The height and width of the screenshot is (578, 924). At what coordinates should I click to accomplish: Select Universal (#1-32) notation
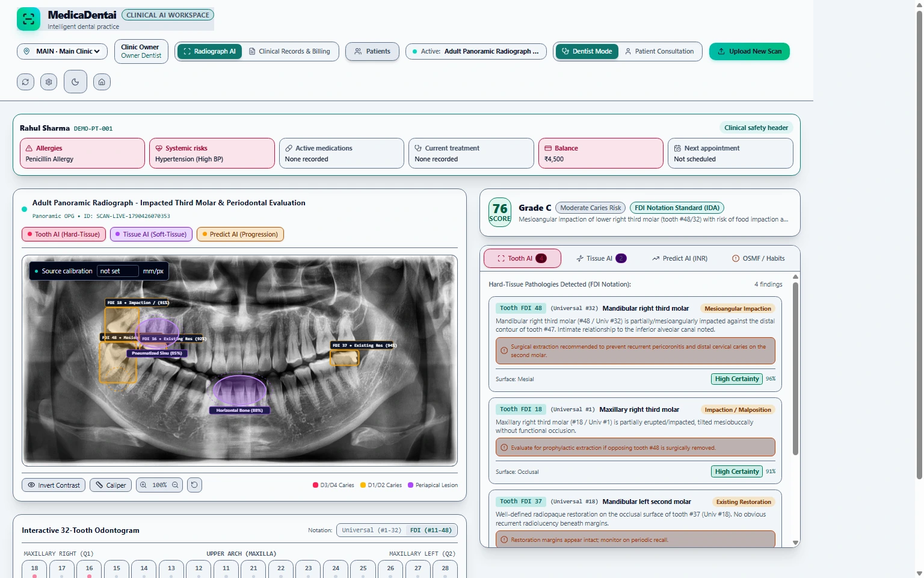(371, 530)
